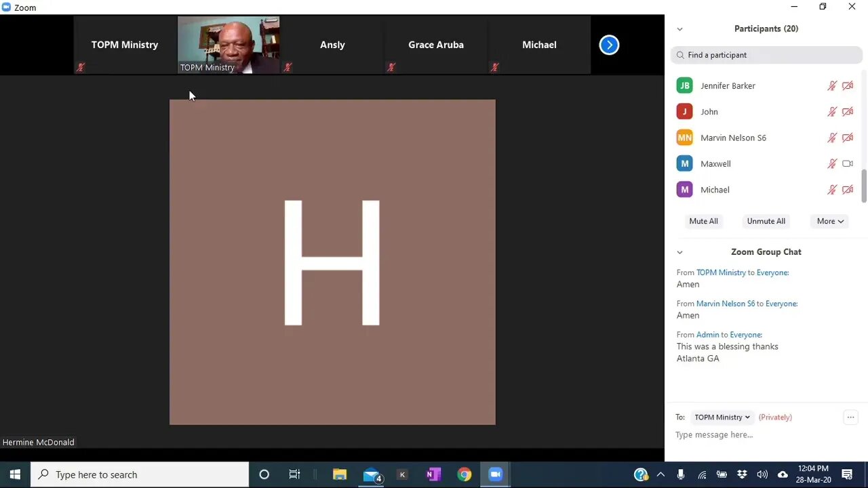Click Marvin Nelson S6's video-off camera icon
This screenshot has width=868, height=488.
[848, 138]
